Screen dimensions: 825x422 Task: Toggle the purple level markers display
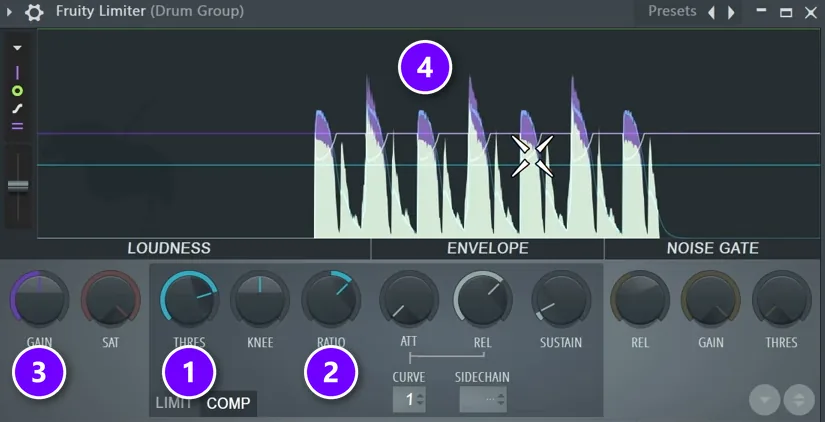(x=17, y=126)
